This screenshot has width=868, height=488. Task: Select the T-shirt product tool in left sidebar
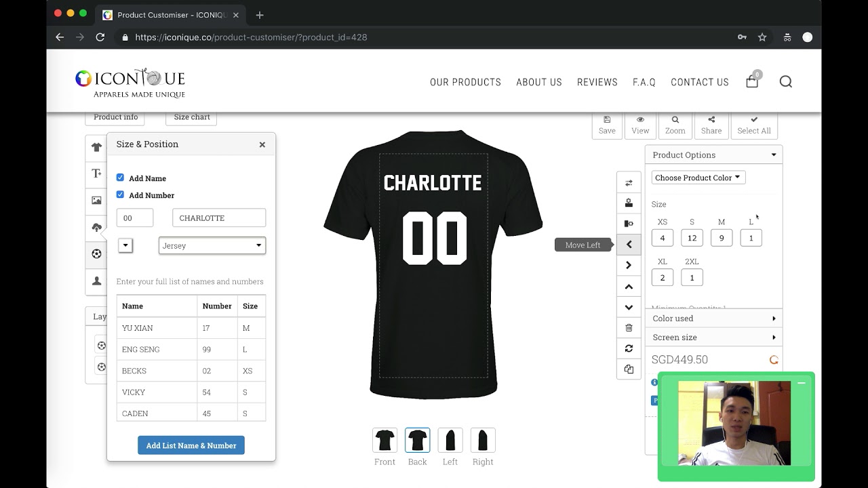96,147
